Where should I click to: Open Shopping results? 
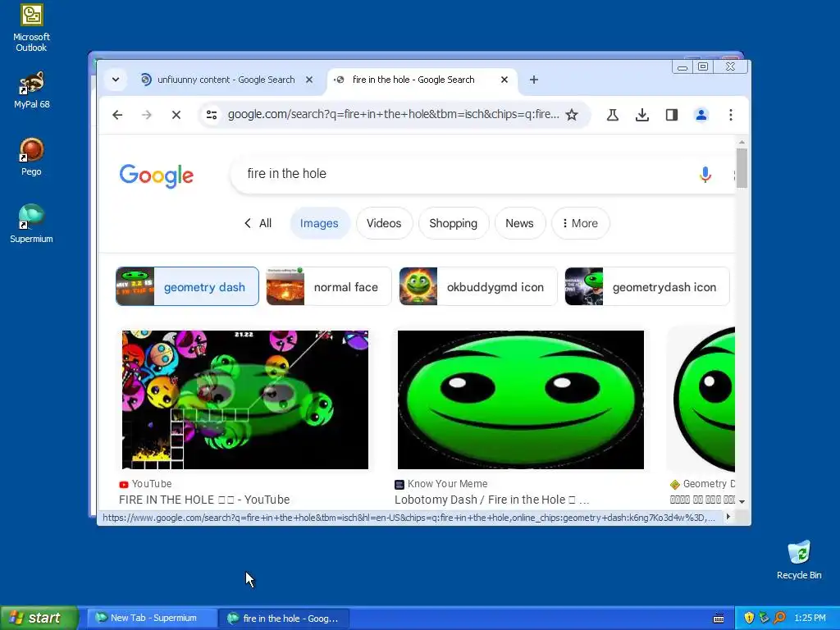click(453, 223)
